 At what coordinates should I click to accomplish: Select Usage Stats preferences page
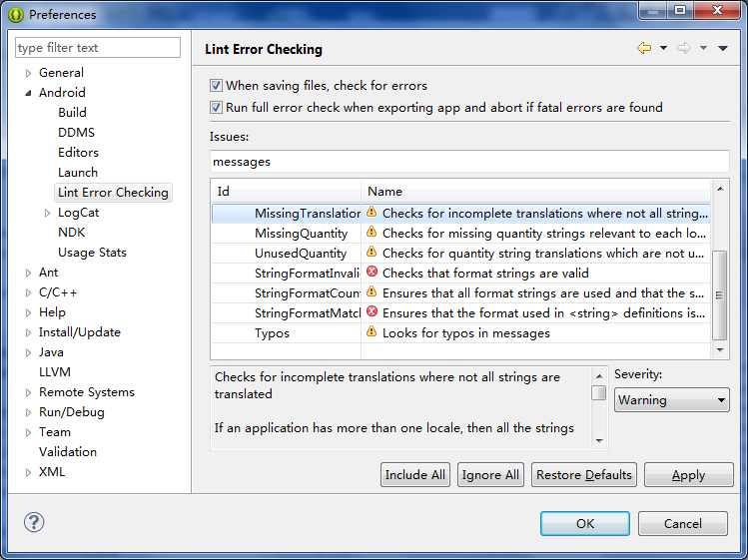pos(92,253)
